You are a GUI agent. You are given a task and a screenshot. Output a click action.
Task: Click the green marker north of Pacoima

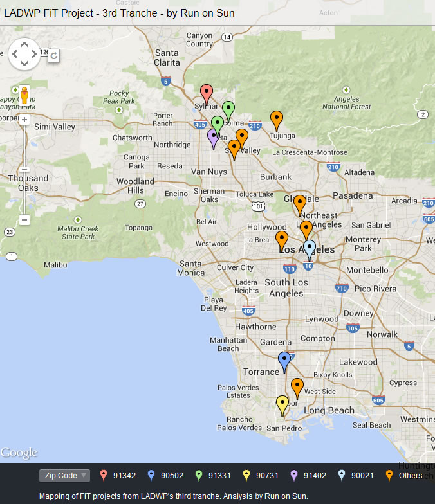(228, 110)
